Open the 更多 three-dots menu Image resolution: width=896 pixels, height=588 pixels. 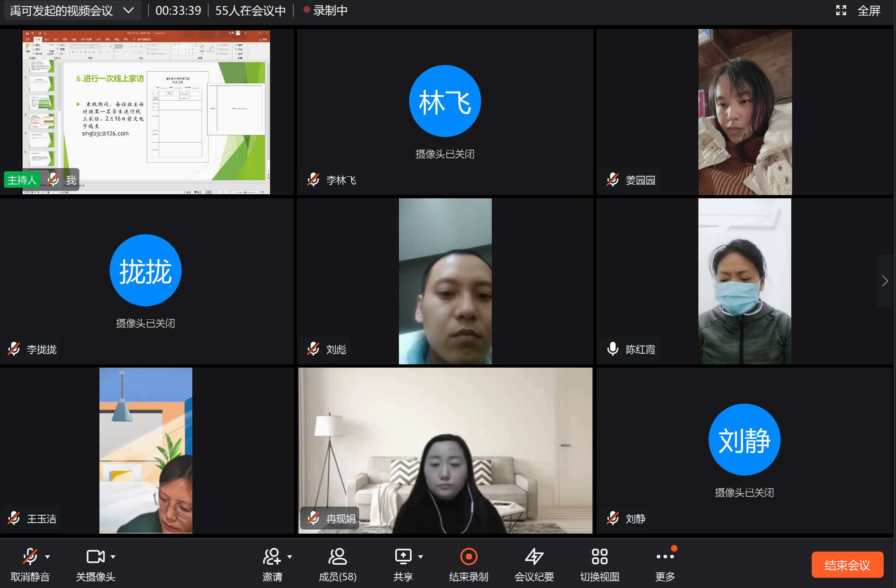(x=665, y=557)
